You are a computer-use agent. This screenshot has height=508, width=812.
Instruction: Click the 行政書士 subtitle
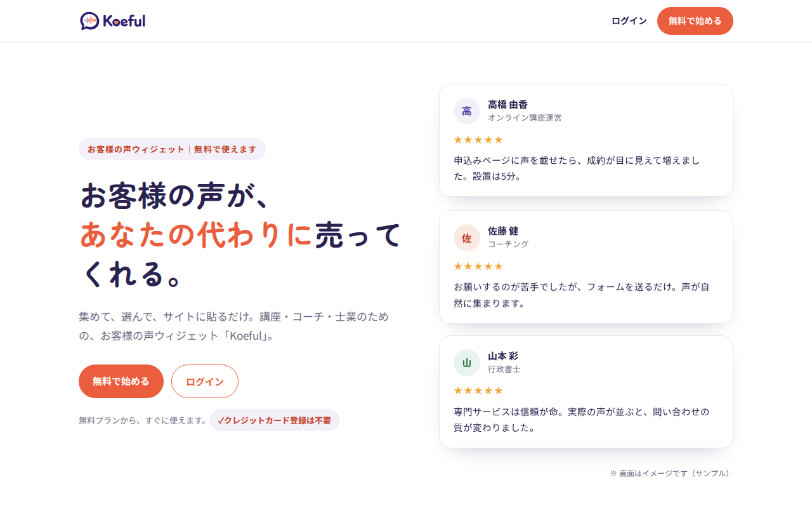[x=504, y=369]
